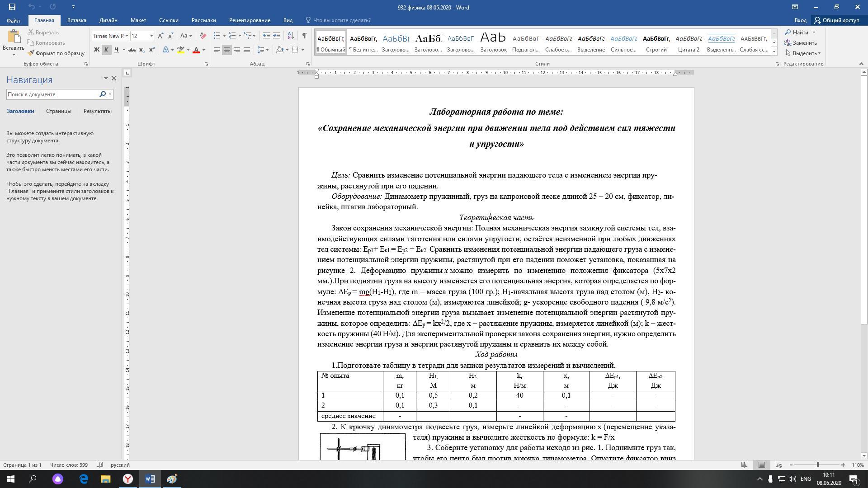Click the Save icon in quick access toolbar
The width and height of the screenshot is (868, 488).
point(12,7)
